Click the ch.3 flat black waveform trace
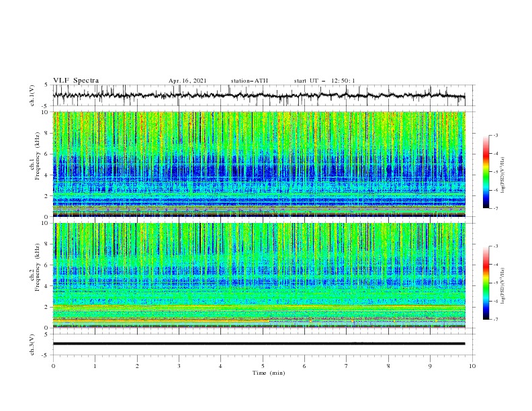 pyautogui.click(x=259, y=344)
